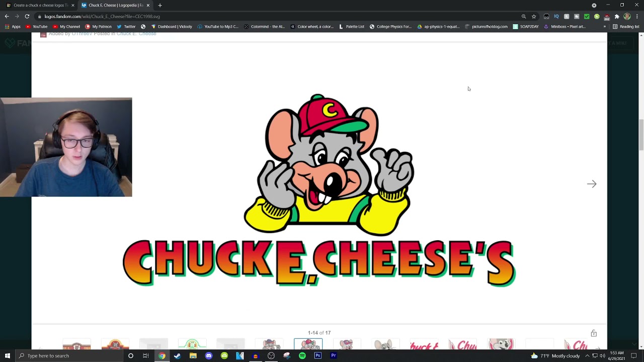Select the gray mouse thumbnail
Viewport: 644px width, 362px height.
(x=385, y=344)
